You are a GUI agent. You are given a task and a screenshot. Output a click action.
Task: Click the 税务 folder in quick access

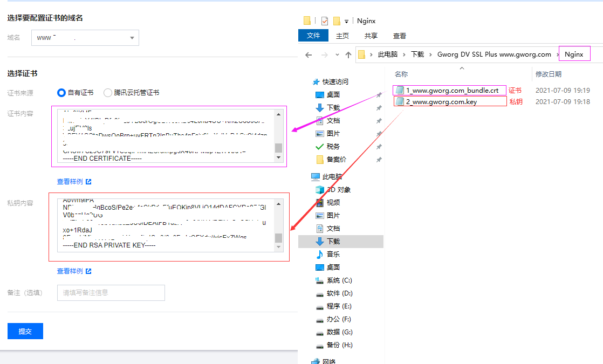333,146
